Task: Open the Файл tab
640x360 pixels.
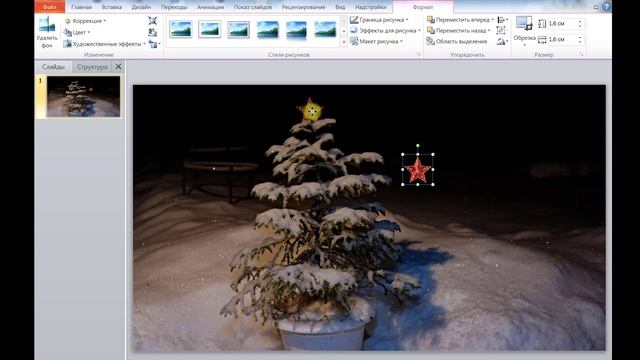Action: [x=50, y=7]
